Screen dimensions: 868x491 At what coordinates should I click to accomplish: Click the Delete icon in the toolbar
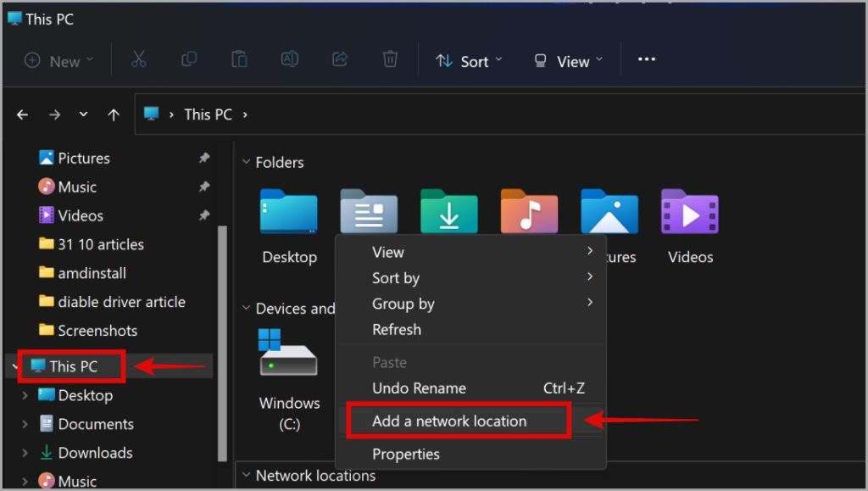tap(389, 59)
